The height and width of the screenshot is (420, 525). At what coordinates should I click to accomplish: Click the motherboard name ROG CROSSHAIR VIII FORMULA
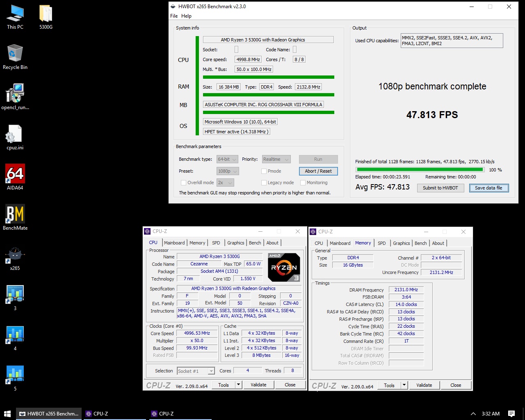coord(264,105)
